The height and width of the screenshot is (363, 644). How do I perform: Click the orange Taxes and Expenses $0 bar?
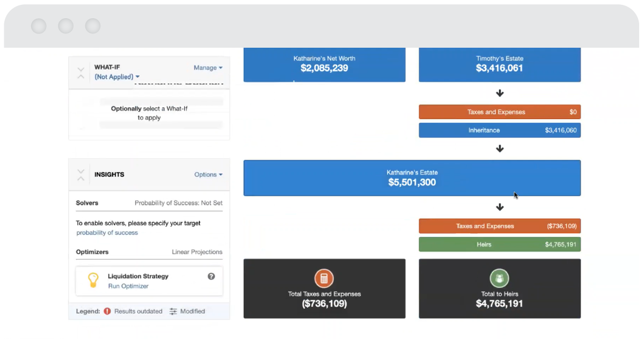pos(499,112)
